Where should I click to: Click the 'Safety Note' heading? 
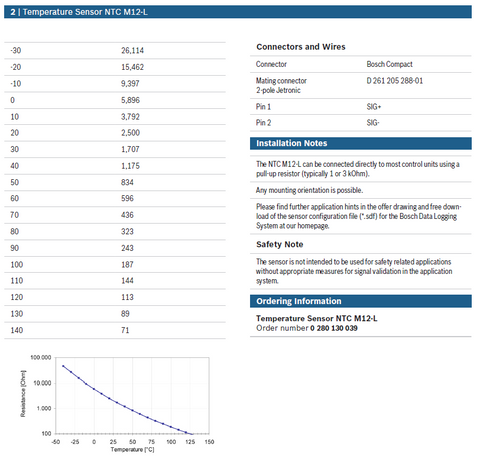click(x=280, y=245)
